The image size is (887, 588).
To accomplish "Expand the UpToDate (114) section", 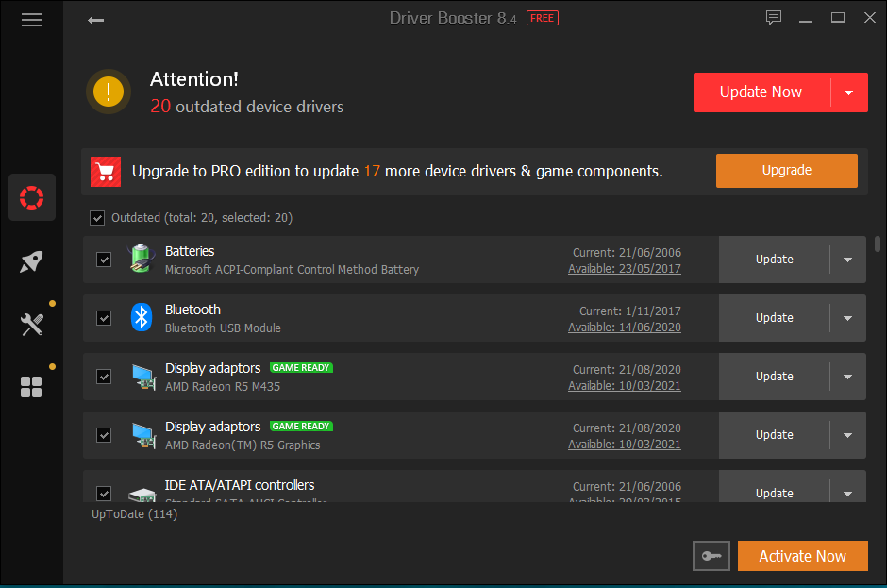I will point(135,513).
